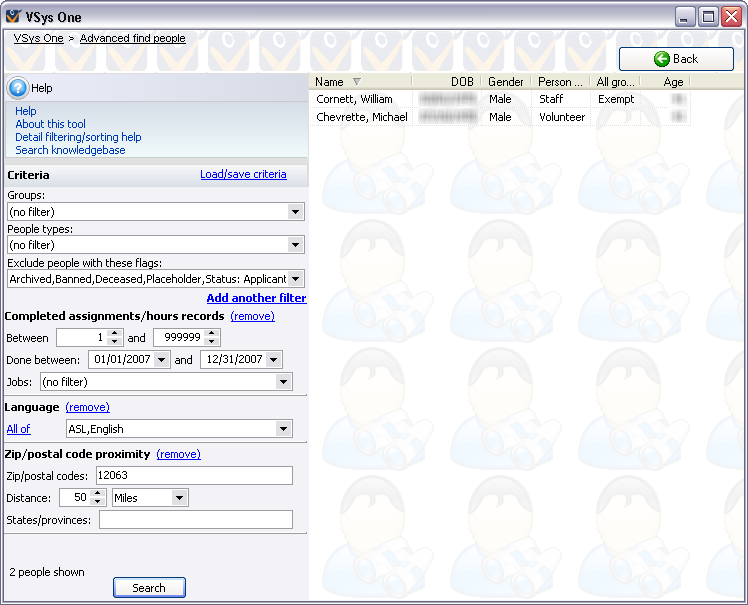Select the Chevrette, Michael row
748x605 pixels.
500,117
